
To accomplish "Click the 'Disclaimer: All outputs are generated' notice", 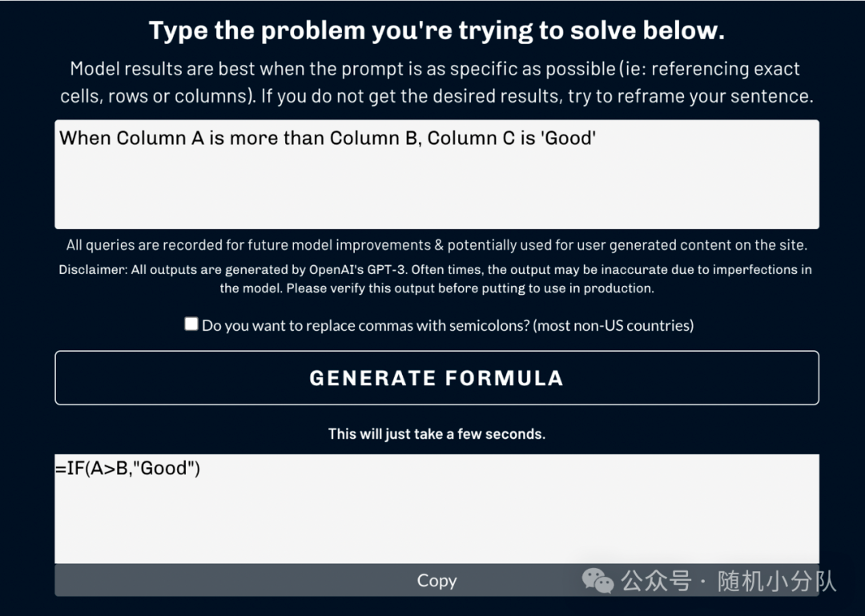I will point(436,279).
